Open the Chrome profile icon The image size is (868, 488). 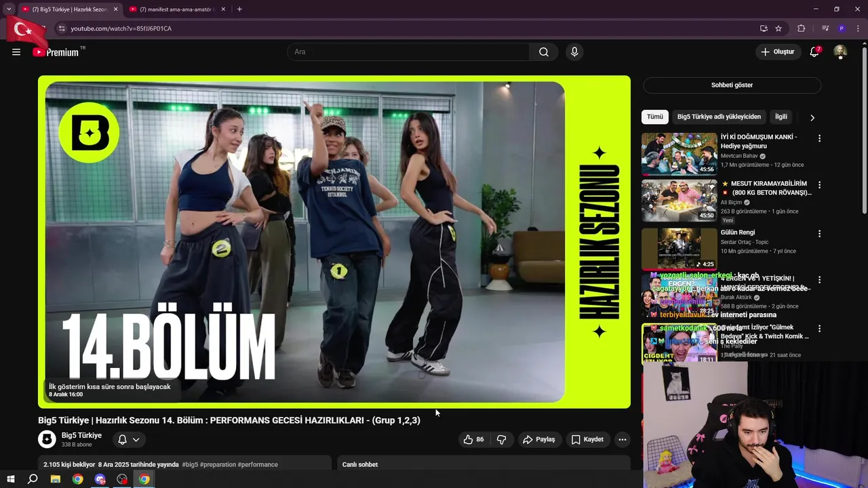[842, 28]
